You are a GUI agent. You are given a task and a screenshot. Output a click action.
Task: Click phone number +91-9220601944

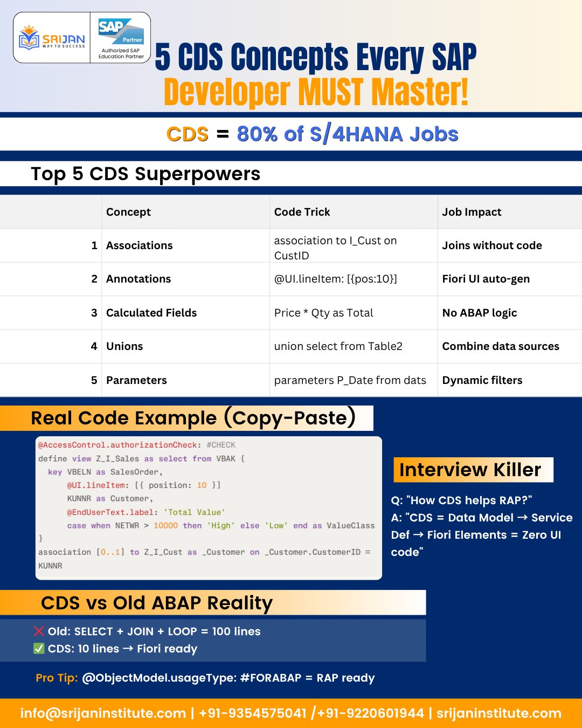[370, 713]
